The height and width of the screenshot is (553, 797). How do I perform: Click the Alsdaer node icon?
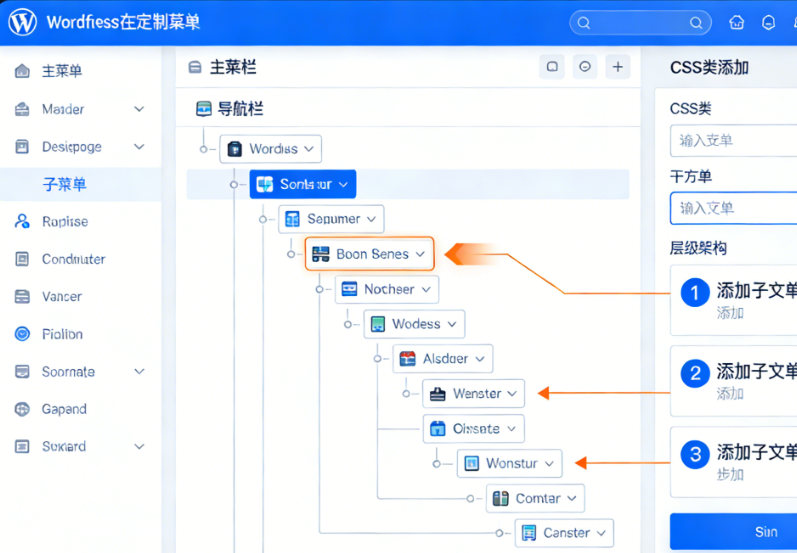[x=408, y=359]
